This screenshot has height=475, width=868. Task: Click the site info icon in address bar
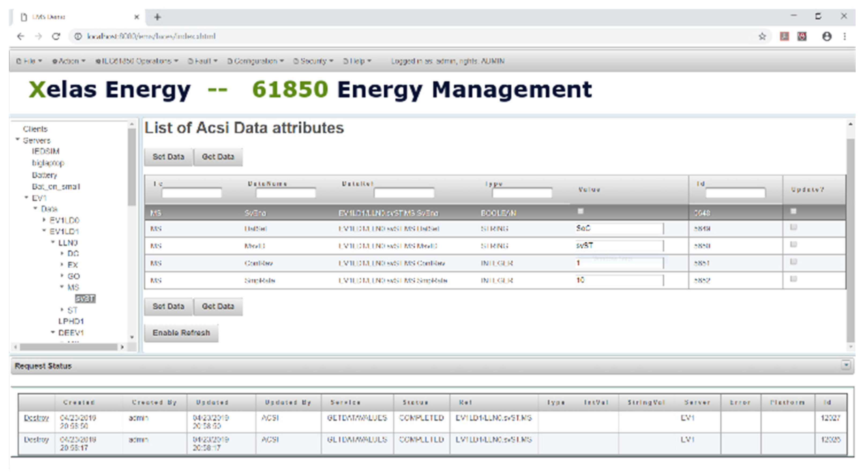[78, 36]
